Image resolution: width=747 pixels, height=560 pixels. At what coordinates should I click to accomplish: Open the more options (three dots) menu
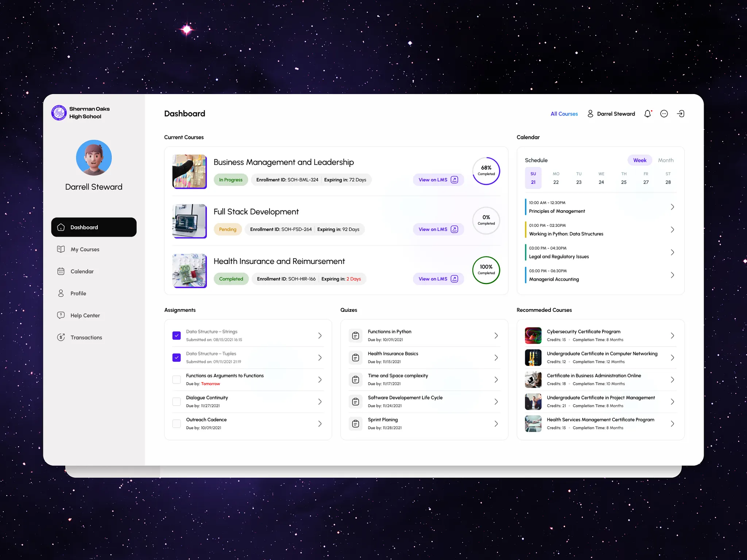point(664,113)
